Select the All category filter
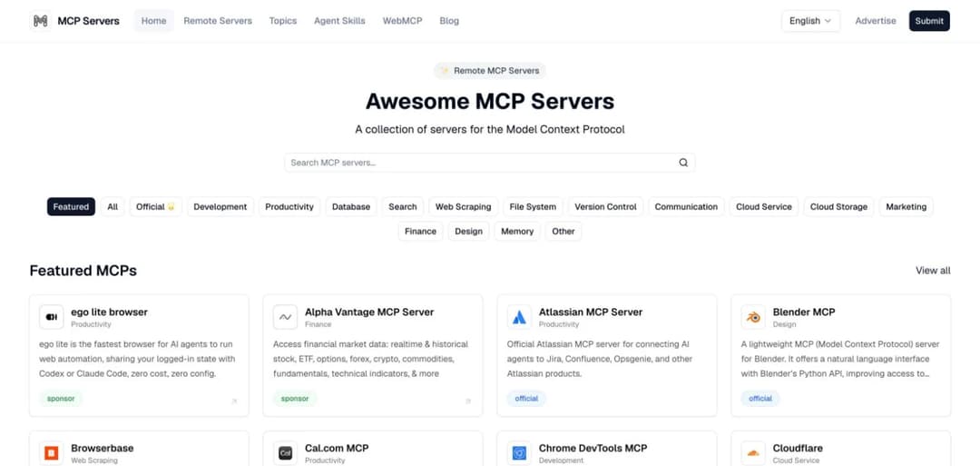The image size is (980, 466). pos(113,206)
